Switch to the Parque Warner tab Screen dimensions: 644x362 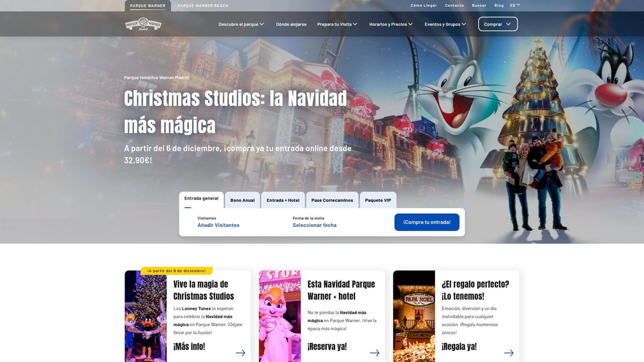148,5
